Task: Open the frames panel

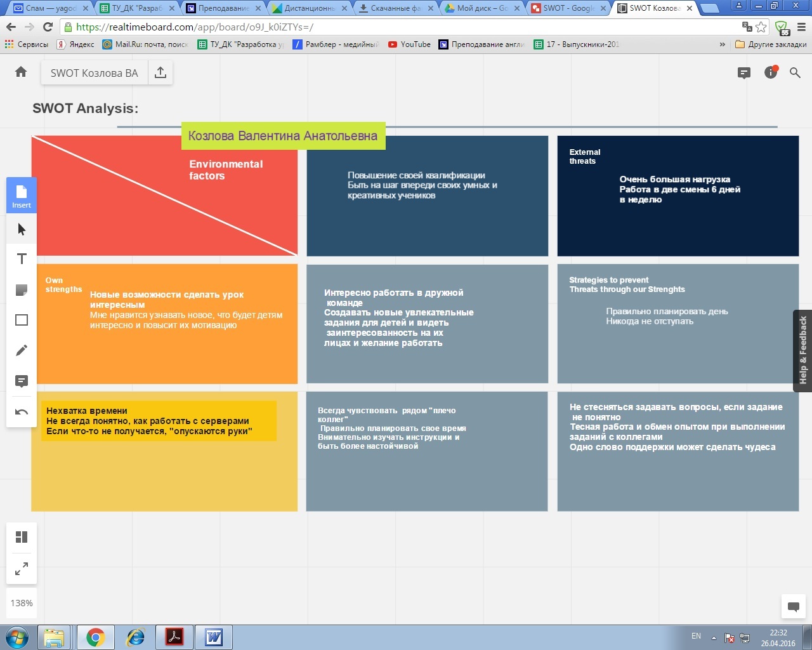Action: pyautogui.click(x=22, y=537)
